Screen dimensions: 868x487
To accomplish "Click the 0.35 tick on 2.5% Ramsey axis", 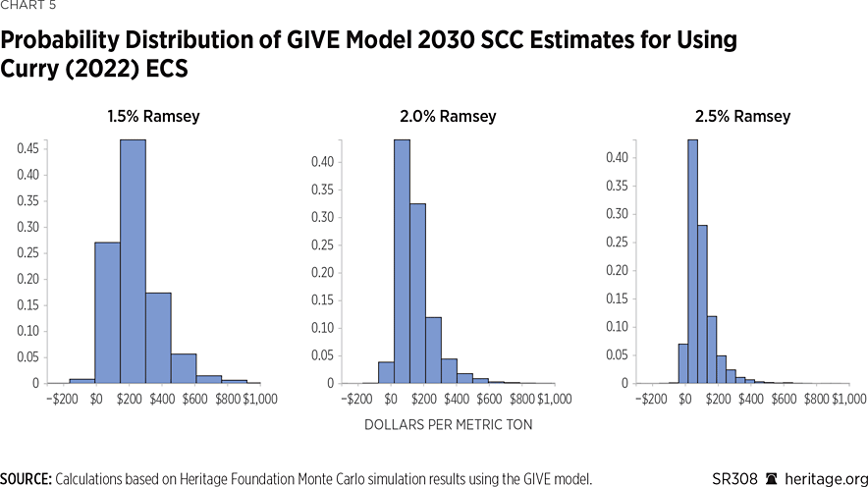I will click(616, 186).
